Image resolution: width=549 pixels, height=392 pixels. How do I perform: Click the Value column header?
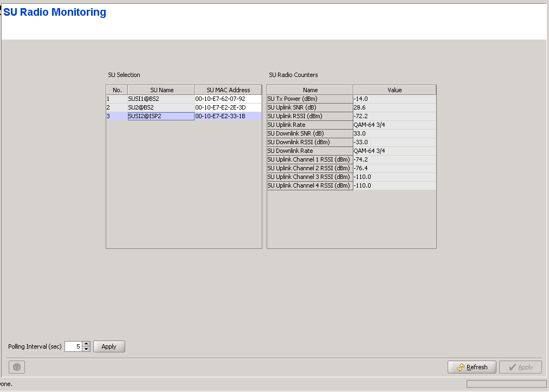click(x=395, y=90)
